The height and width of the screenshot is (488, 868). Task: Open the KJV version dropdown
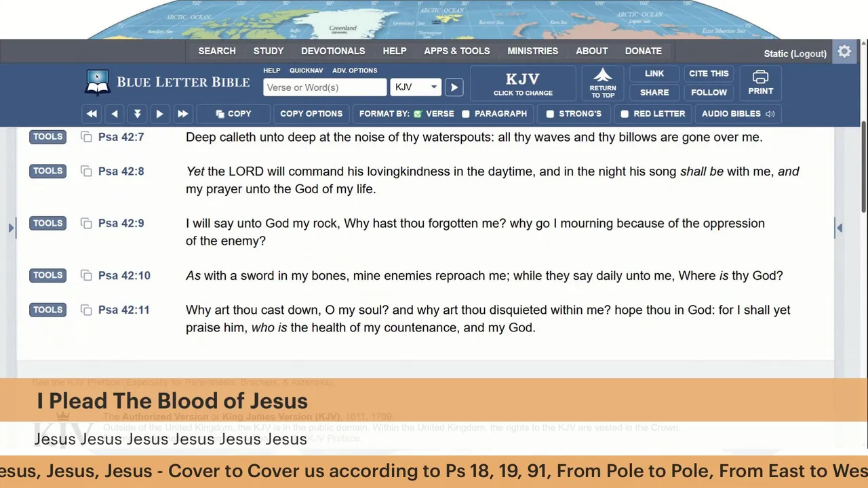416,87
